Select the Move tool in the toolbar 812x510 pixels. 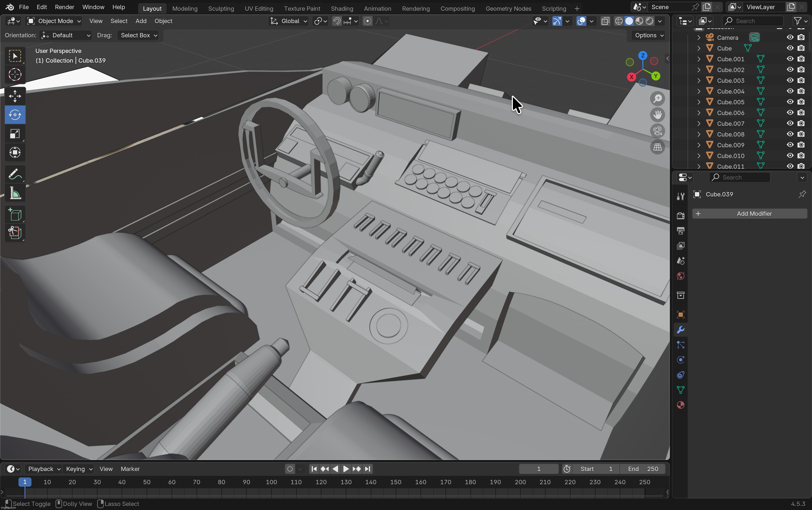[15, 96]
